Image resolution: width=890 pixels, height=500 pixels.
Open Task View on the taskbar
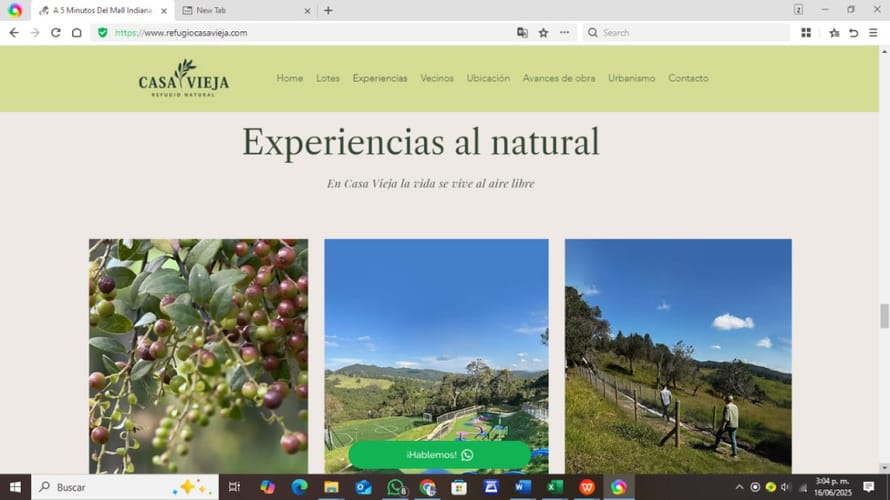click(x=234, y=487)
